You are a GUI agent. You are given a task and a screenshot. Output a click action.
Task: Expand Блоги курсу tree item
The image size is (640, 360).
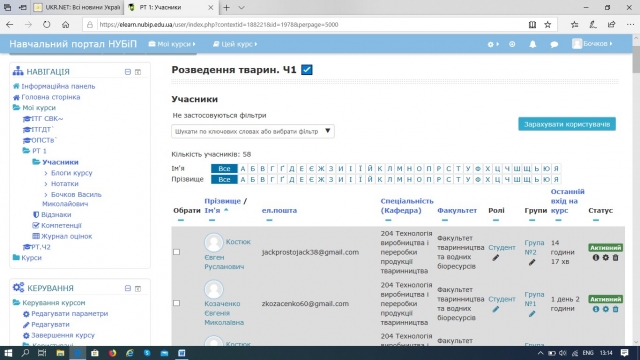pos(45,173)
